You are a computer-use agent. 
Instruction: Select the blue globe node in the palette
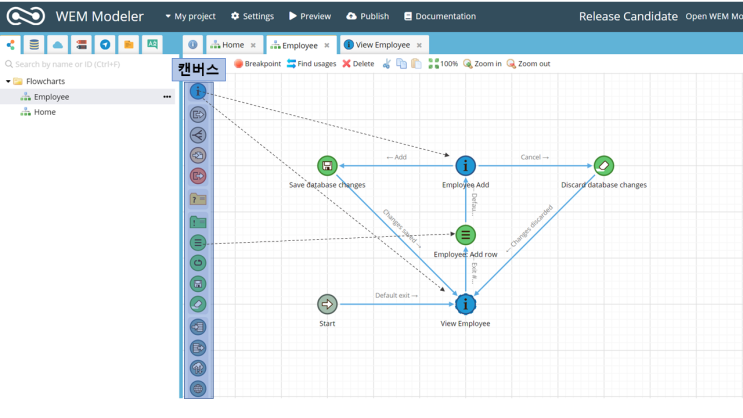[198, 389]
